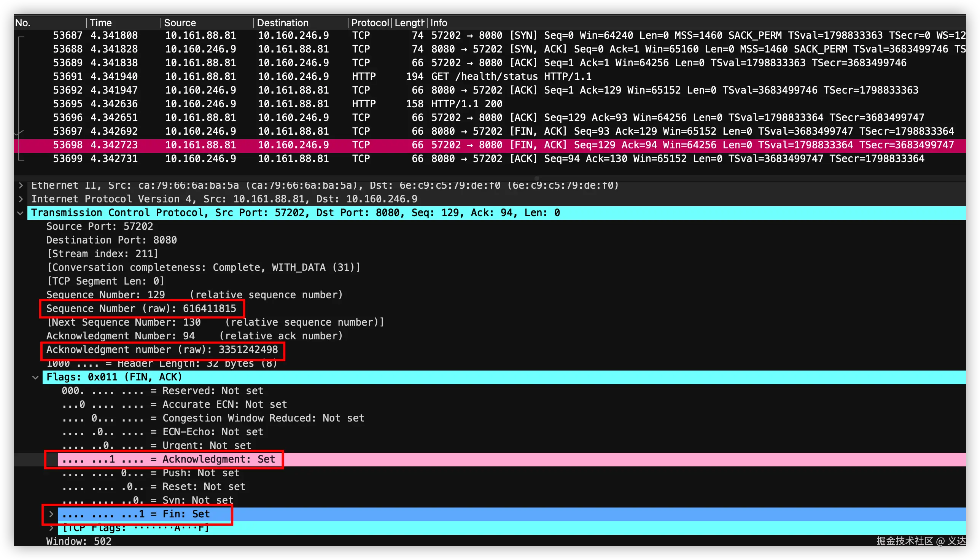Sort packets by Time column header
Viewport: 980px width, 560px height.
(x=101, y=23)
